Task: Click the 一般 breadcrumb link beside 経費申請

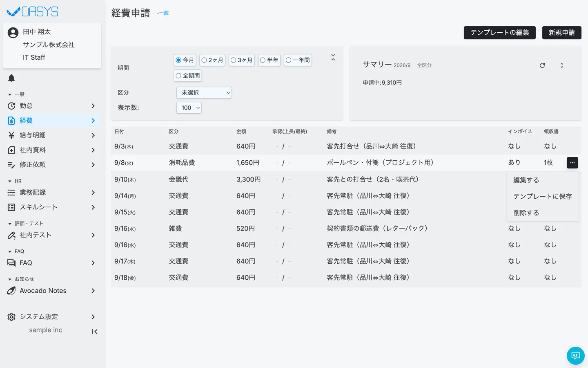Action: 163,13
